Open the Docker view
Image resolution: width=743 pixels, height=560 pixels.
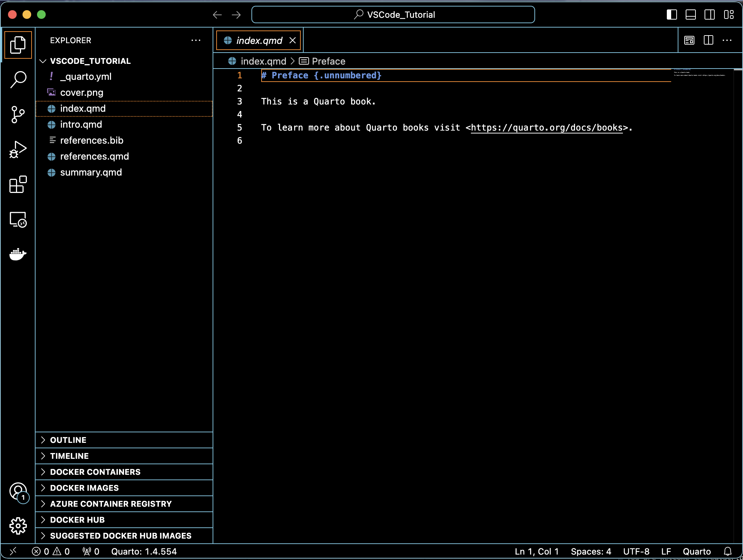(18, 254)
